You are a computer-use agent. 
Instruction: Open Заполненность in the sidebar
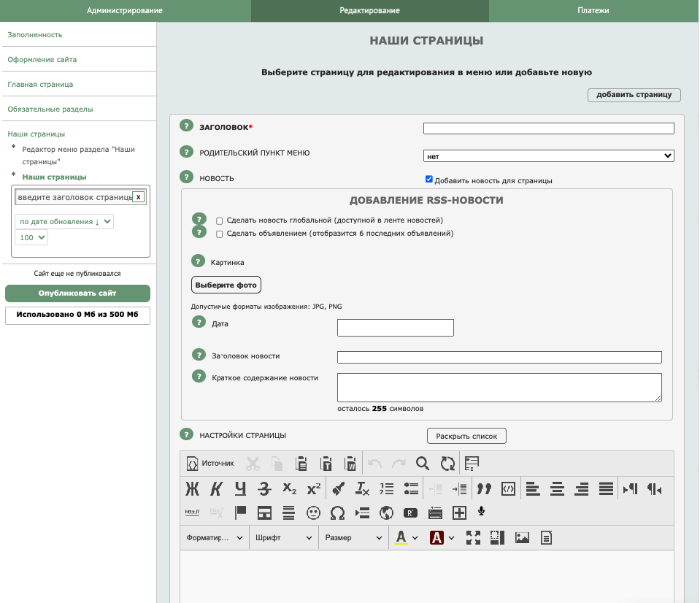(35, 35)
